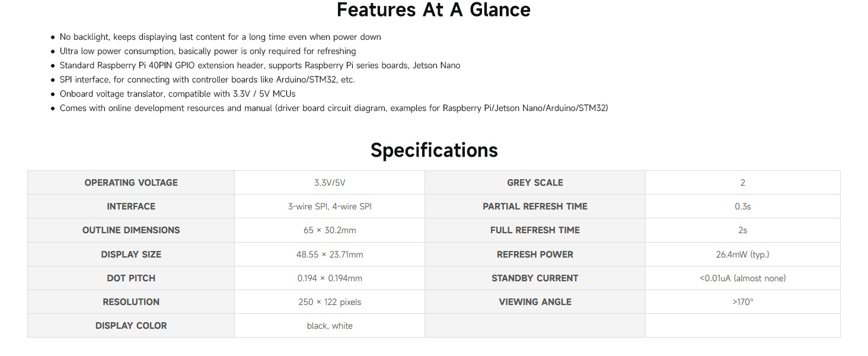Image resolution: width=868 pixels, height=356 pixels.
Task: Click the 3.3V/5V voltage value
Action: 330,183
